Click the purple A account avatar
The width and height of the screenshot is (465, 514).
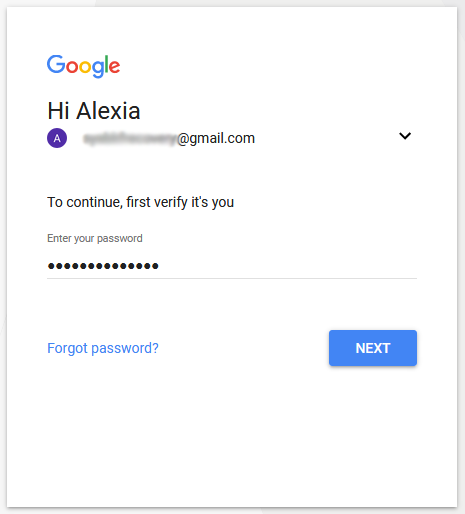coord(57,138)
